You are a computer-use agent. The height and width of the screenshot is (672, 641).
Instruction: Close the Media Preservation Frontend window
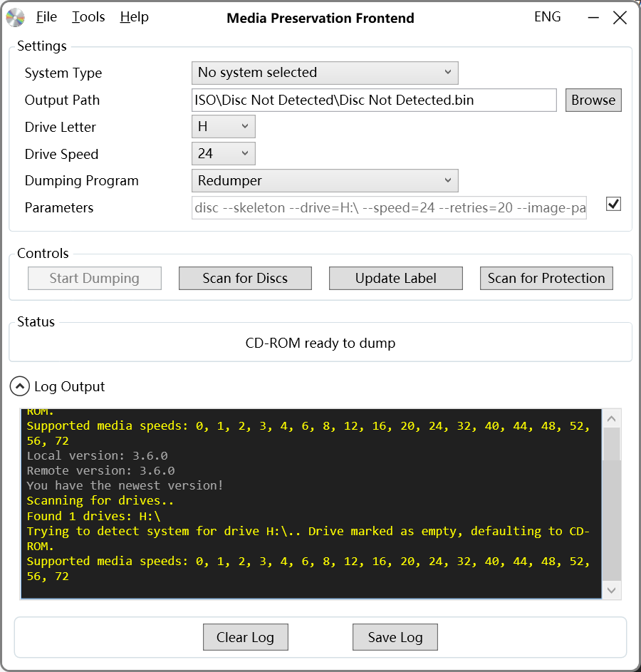620,18
